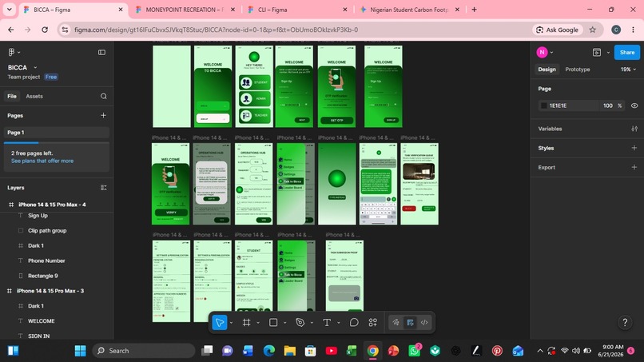Viewport: 644px width, 362px height.
Task: Switch to the Design tab
Action: (547, 70)
